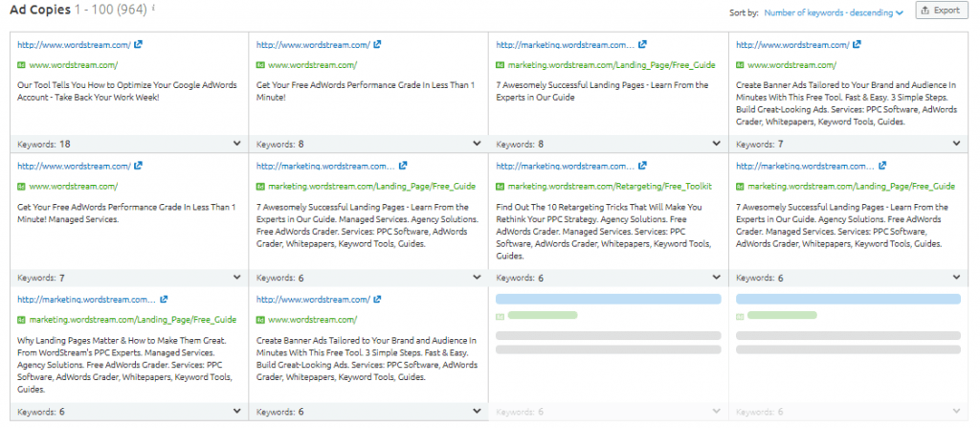Click green Ad badge of 8-keyword '7 Awesomely Successful' ad
The image size is (980, 428).
(500, 65)
